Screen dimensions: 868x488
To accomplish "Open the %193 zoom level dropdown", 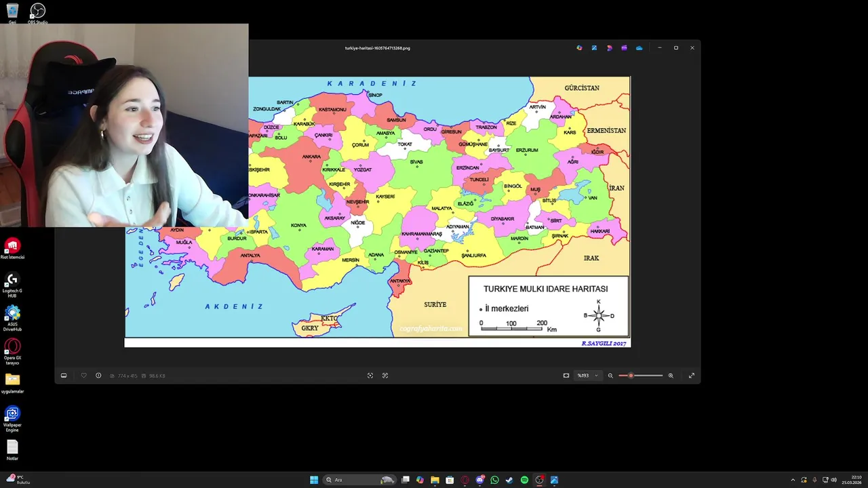I will (588, 375).
